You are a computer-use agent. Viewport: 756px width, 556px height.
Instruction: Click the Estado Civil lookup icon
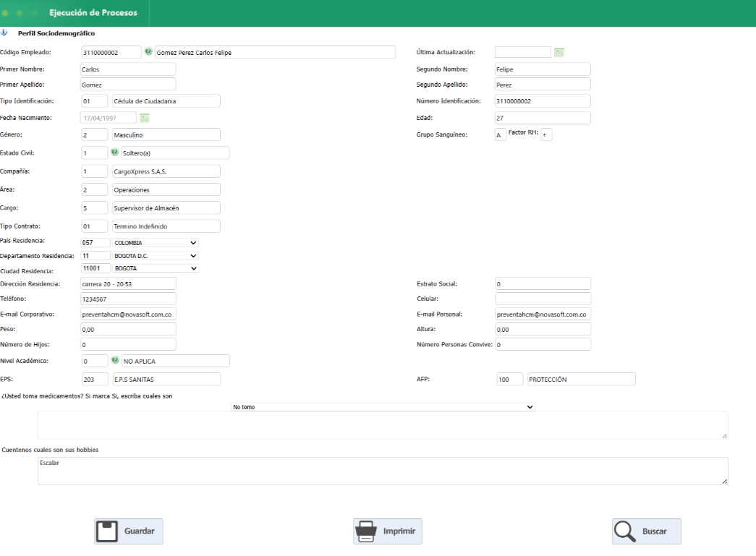tap(115, 152)
